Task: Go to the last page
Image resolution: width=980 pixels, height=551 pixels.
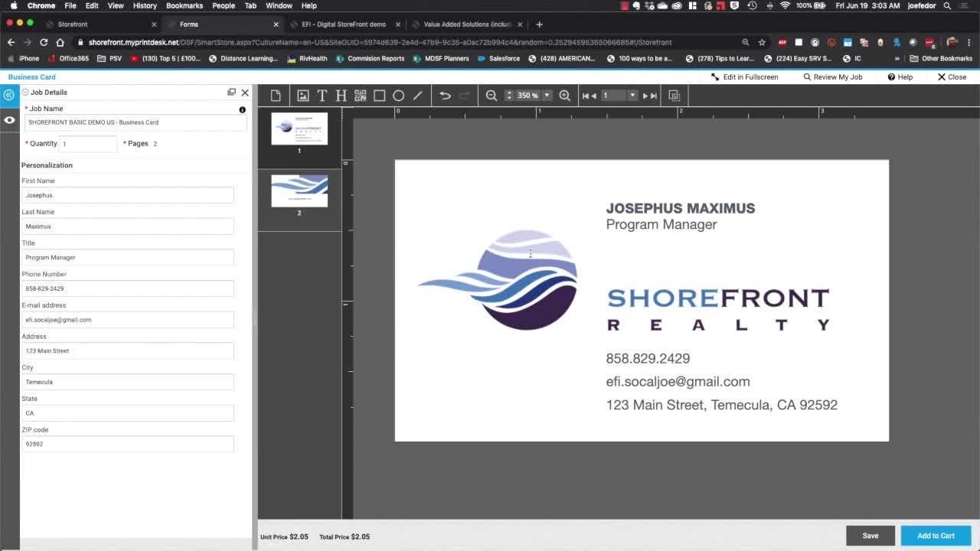Action: click(x=654, y=96)
